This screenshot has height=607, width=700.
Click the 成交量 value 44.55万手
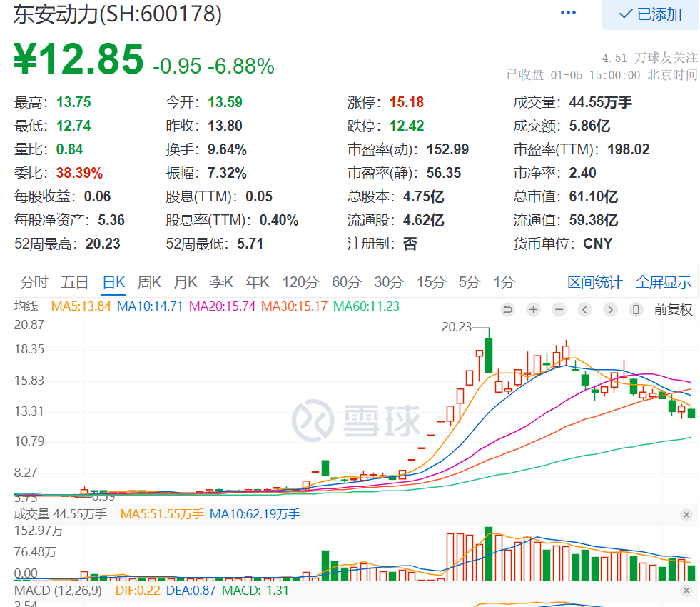click(x=600, y=102)
